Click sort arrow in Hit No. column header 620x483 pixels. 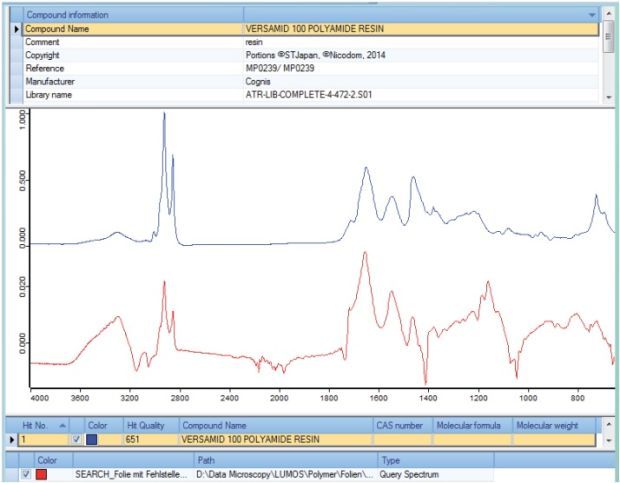tap(63, 425)
